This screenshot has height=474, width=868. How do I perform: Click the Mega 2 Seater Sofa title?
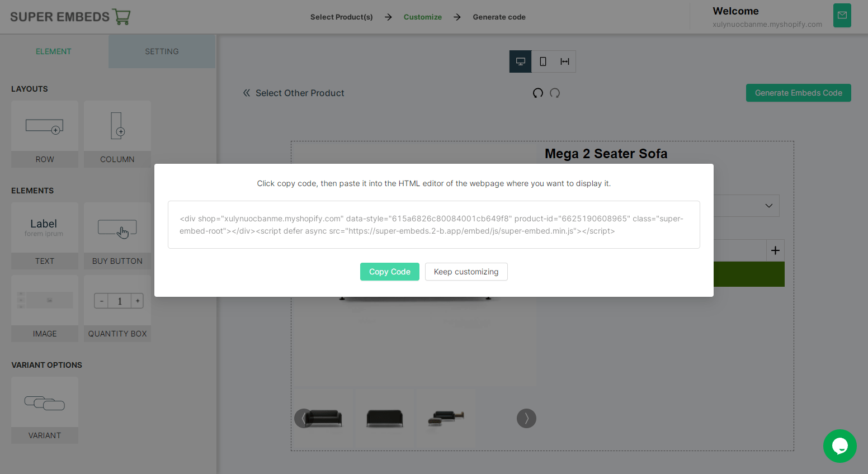[x=606, y=154]
